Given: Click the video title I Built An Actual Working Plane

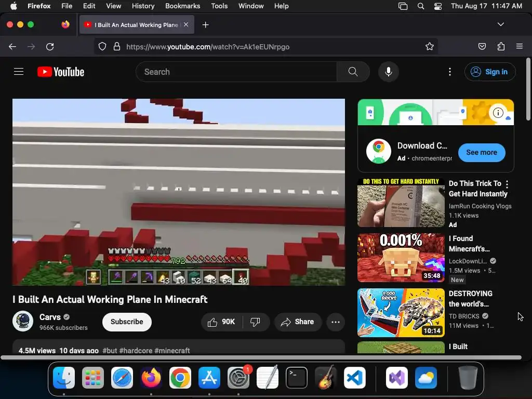Looking at the screenshot, I should pyautogui.click(x=110, y=299).
